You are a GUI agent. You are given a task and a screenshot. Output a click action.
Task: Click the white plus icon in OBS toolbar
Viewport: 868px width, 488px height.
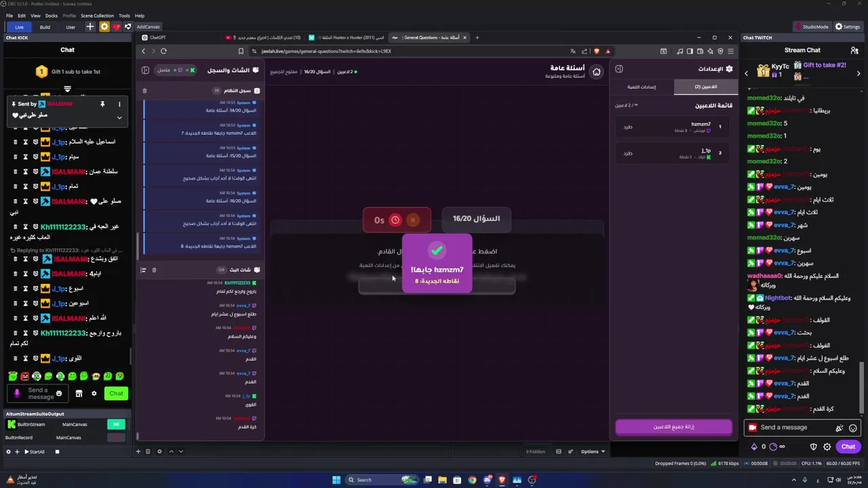[x=90, y=27]
